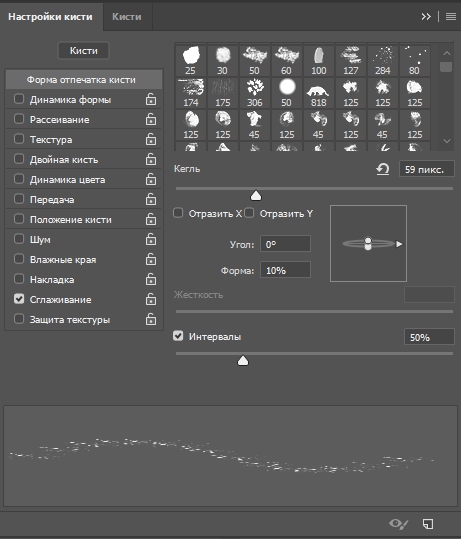Enable Накладка checkbox

[x=19, y=279]
